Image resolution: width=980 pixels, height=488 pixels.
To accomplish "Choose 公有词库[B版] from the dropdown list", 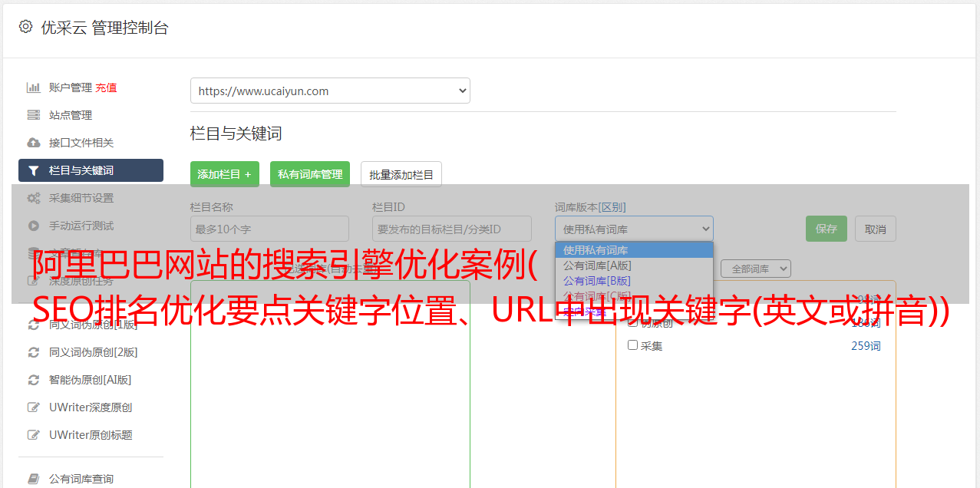I will [x=634, y=281].
